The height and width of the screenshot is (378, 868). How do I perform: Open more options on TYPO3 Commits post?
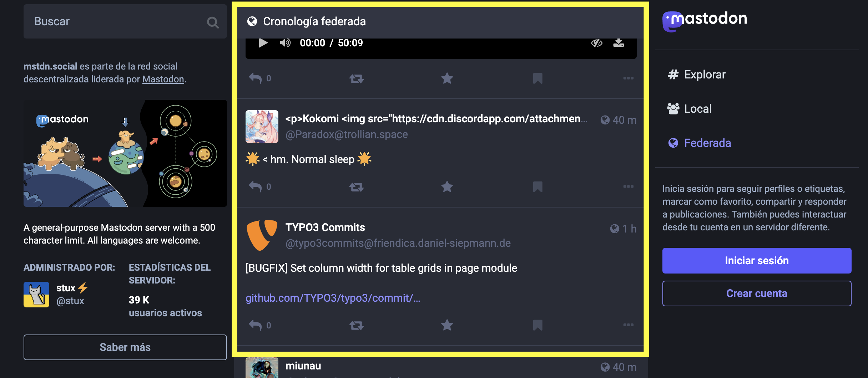click(x=628, y=325)
